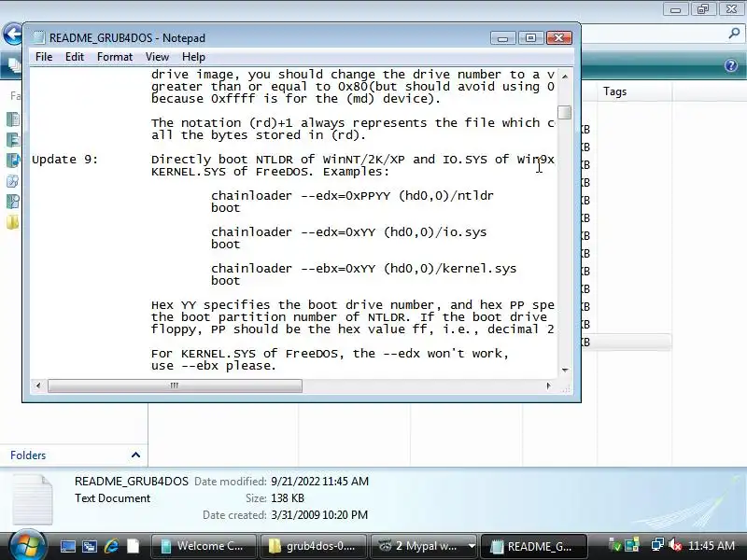The image size is (747, 560).
Task: Open Explorer help via the question mark icon
Action: click(x=731, y=65)
